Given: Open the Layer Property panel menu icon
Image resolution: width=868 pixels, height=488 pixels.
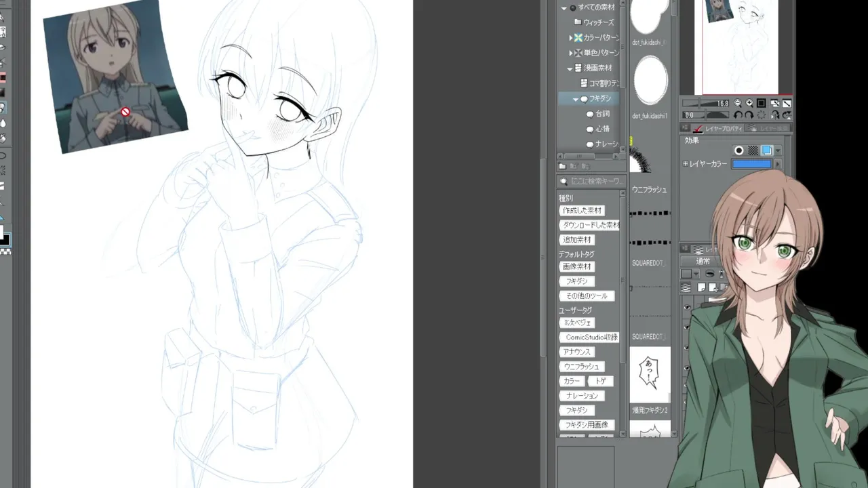Looking at the screenshot, I should [x=686, y=128].
